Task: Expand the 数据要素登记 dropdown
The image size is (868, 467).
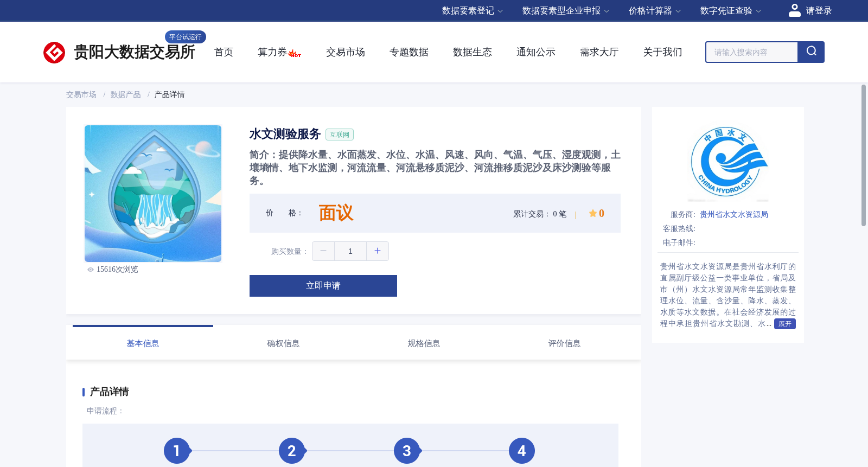Action: click(473, 11)
